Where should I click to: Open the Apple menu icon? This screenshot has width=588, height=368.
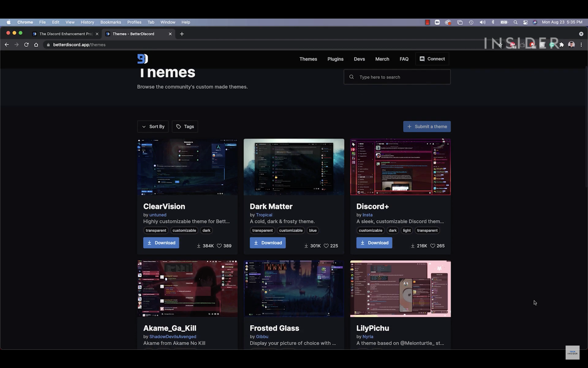coord(9,22)
